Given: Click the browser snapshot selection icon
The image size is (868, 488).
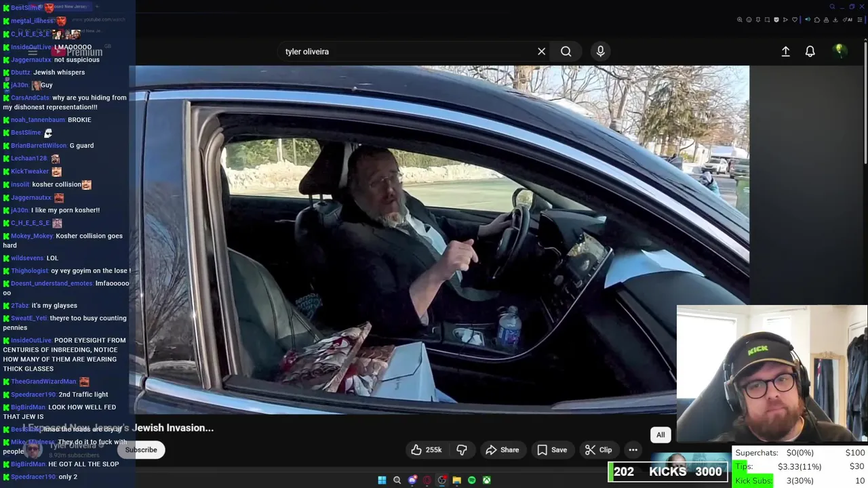Looking at the screenshot, I should [767, 20].
